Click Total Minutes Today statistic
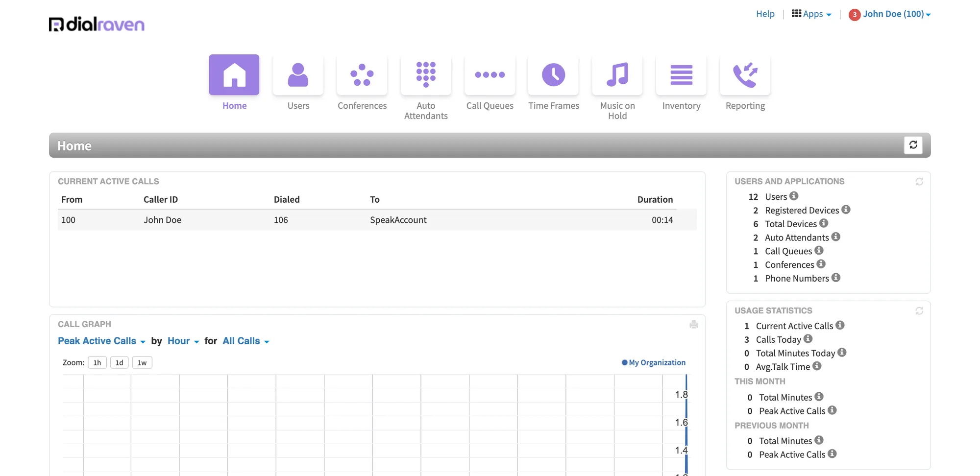 (x=795, y=353)
